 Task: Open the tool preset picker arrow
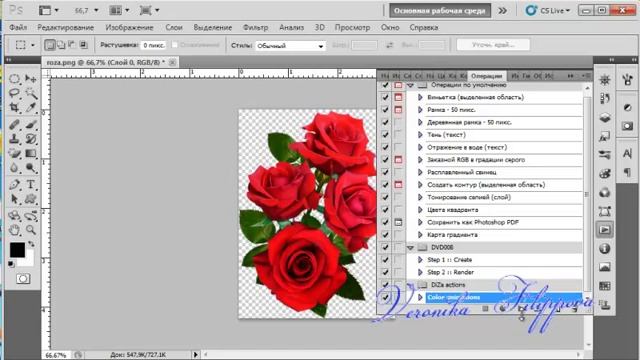[33, 45]
